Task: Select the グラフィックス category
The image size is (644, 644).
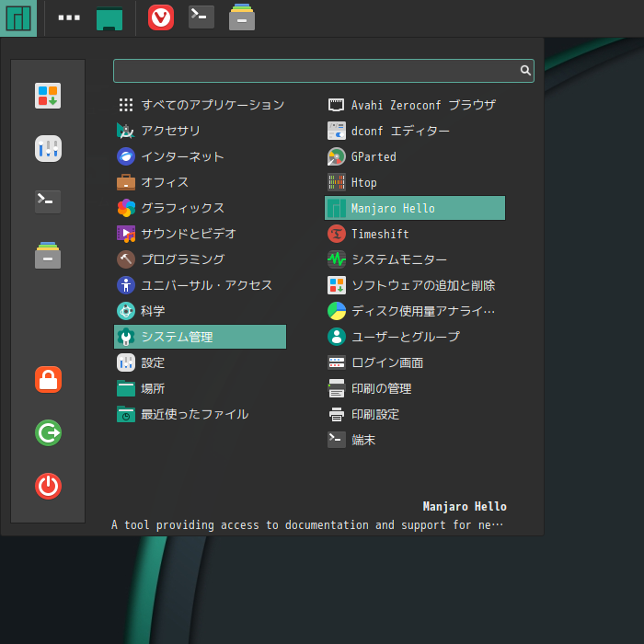Action: [181, 208]
